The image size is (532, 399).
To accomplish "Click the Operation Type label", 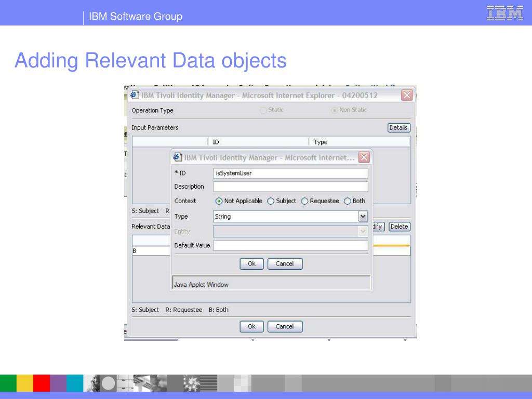I will [x=152, y=110].
